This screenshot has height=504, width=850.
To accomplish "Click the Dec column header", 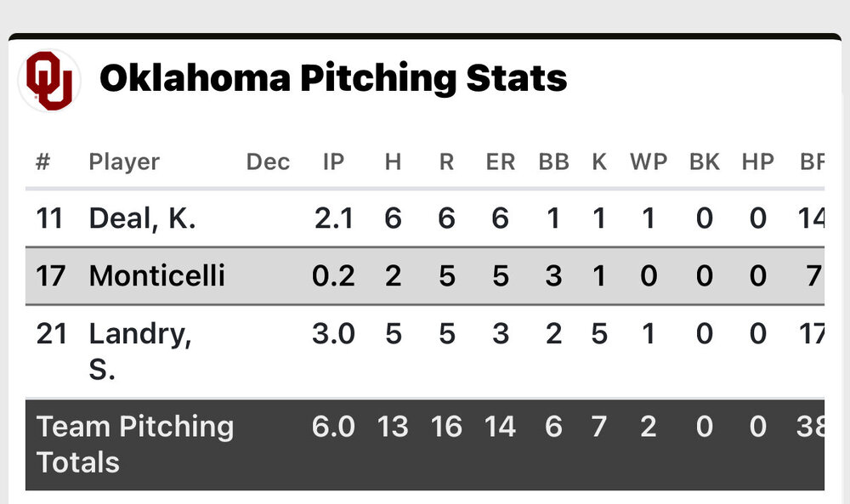I will coord(268,161).
